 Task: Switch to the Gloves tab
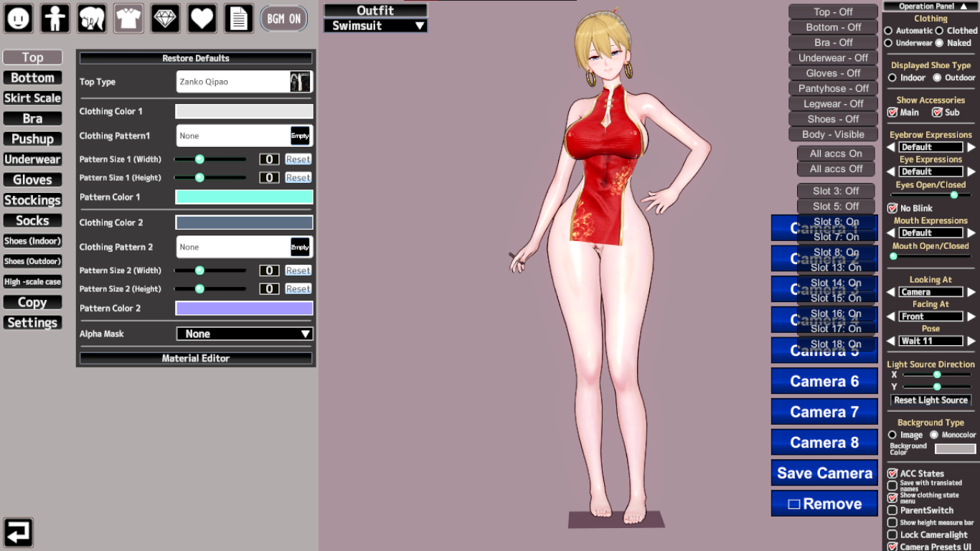click(32, 180)
